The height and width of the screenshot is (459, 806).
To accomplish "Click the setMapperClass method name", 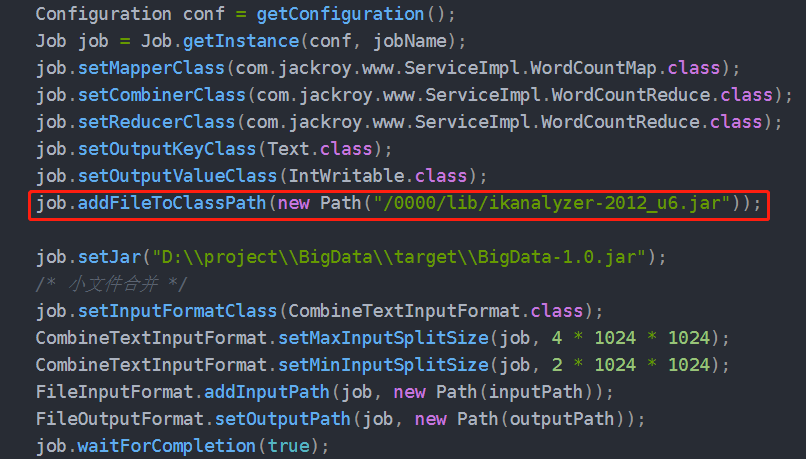I will coord(151,68).
